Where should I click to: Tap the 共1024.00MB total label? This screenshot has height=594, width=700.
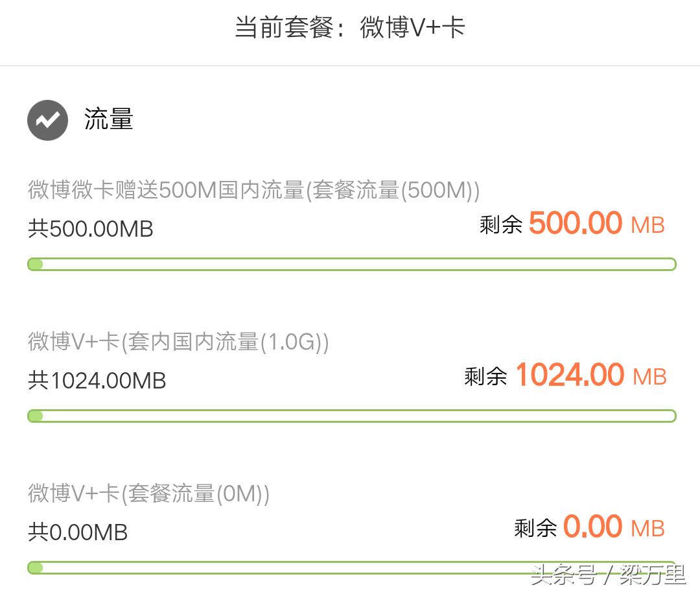tap(97, 381)
